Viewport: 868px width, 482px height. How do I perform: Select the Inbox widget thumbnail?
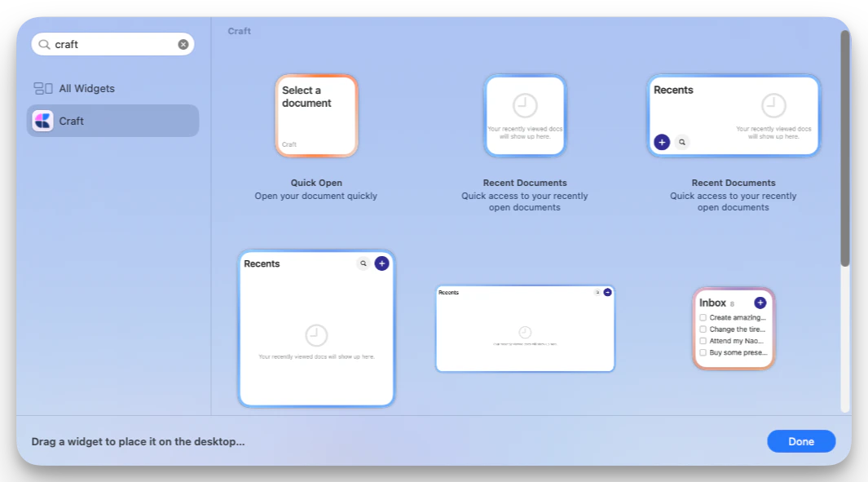tap(734, 329)
